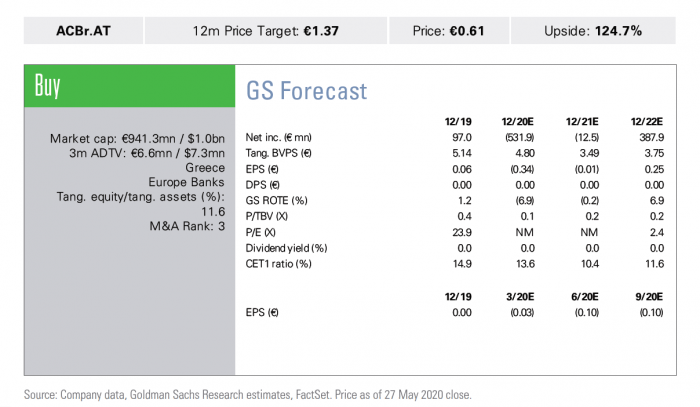Click the GS Forecast heading
Screen dimensions: 700x407
pyautogui.click(x=306, y=91)
